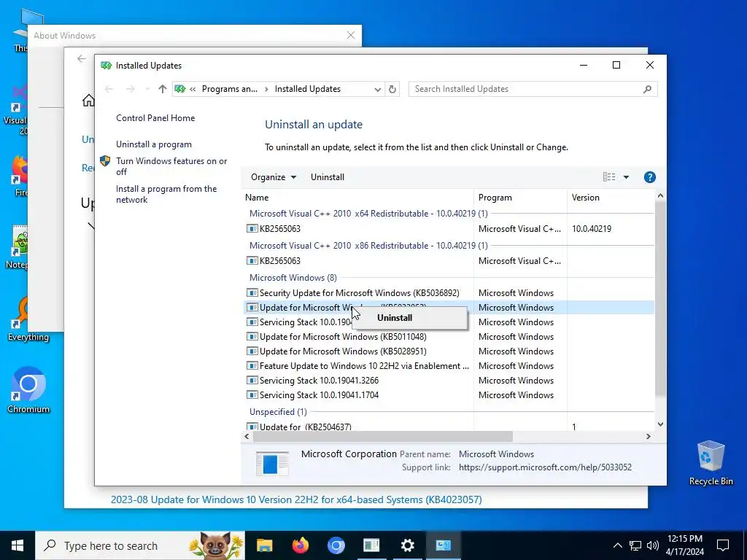Open the Chromium desktop shortcut

tap(28, 390)
